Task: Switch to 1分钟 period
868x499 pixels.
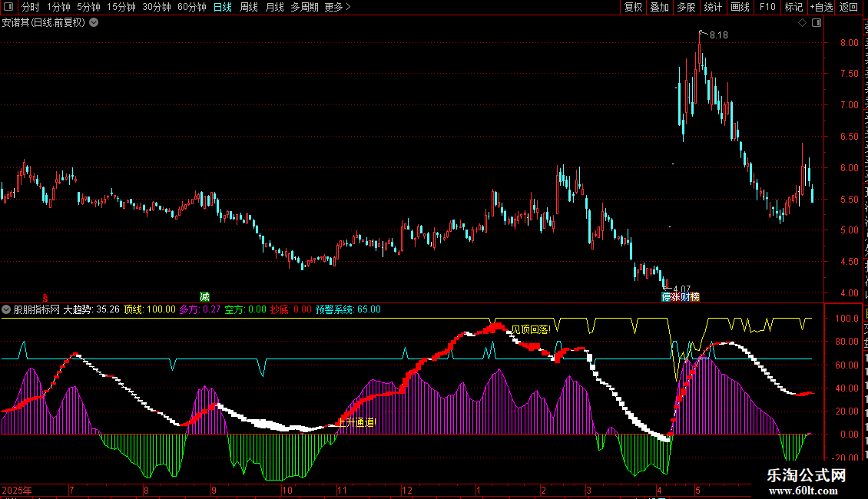Action: [x=58, y=7]
